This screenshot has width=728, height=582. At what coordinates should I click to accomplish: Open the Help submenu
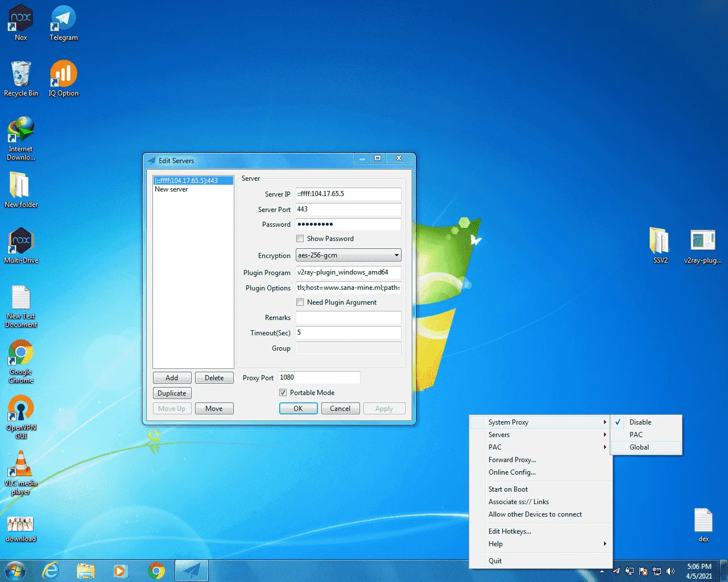pos(541,544)
